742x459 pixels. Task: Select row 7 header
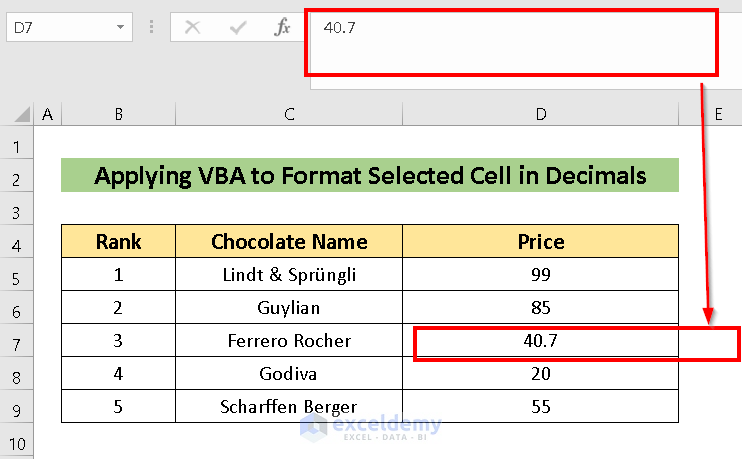16,341
